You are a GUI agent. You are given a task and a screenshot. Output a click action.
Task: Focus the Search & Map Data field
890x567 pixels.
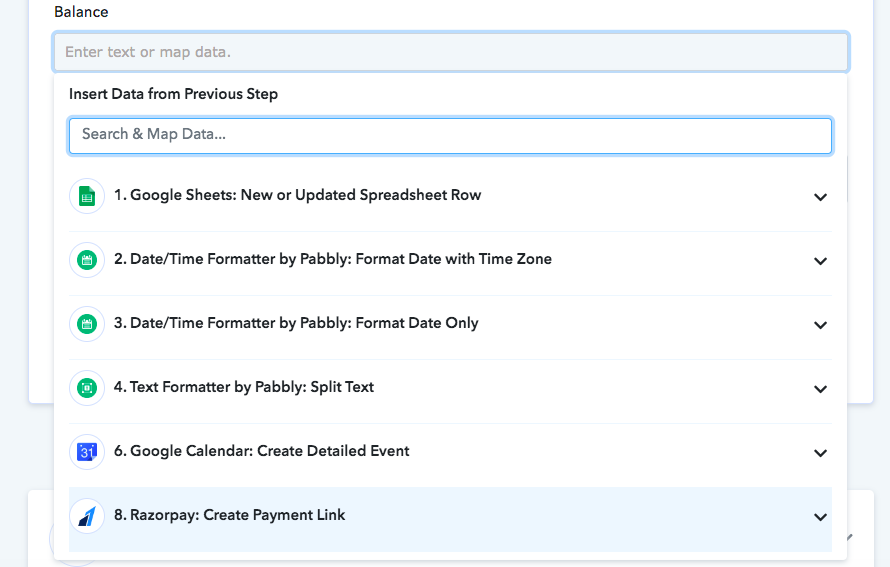(x=450, y=136)
